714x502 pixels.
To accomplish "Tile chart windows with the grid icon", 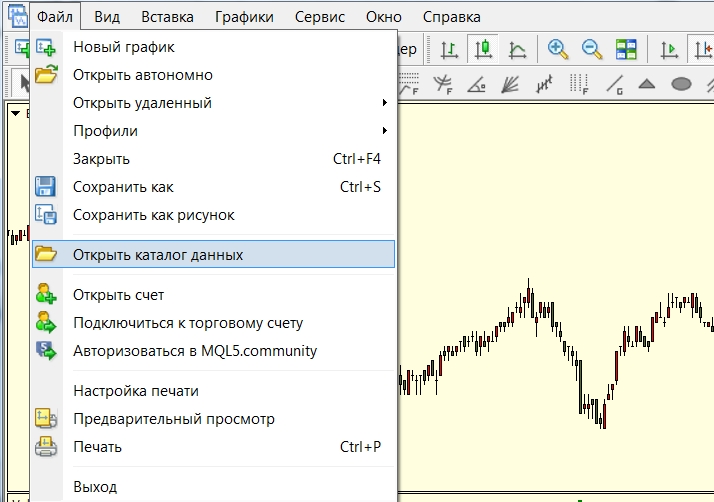I will [626, 49].
